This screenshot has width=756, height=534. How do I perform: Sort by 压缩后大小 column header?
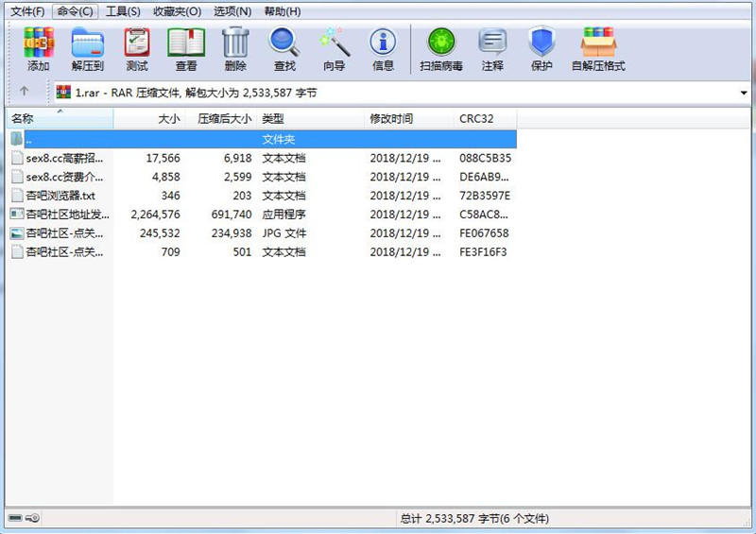pyautogui.click(x=221, y=119)
